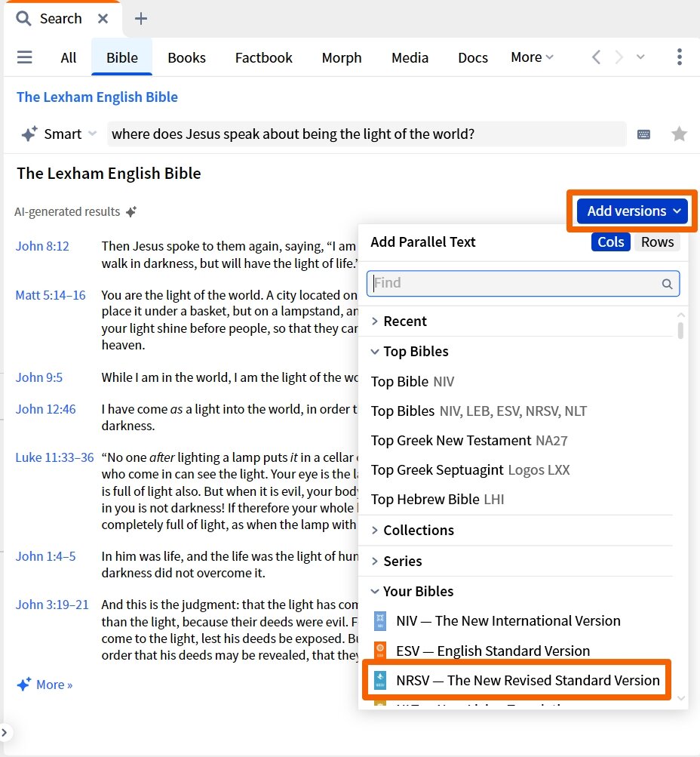700x757 pixels.
Task: Select Top Hebrew Bible LHI
Action: click(x=437, y=500)
